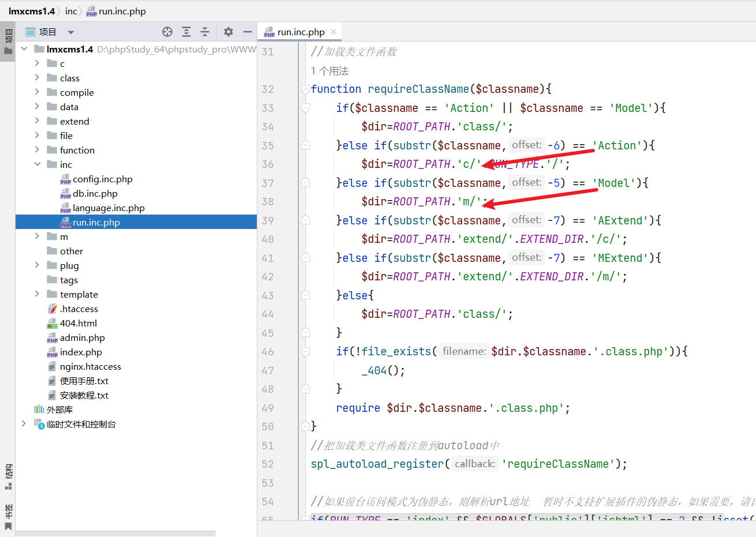
Task: Select run.inc.php in project tree
Action: coord(136,222)
